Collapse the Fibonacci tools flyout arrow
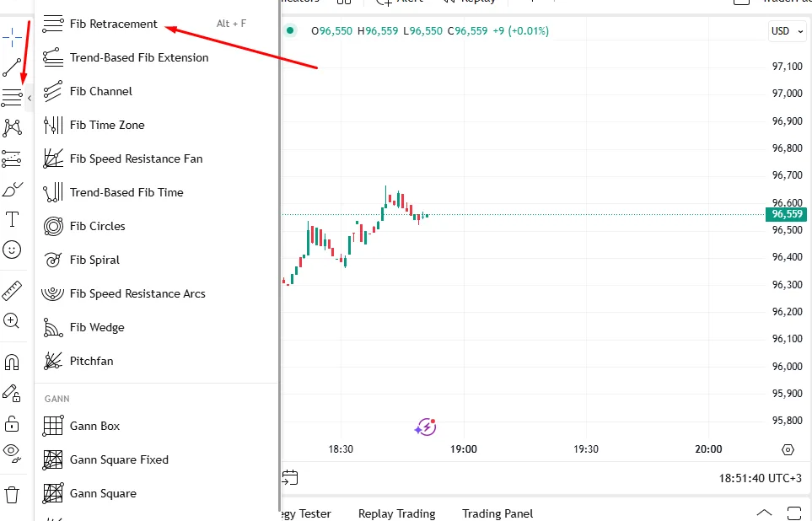812x521 pixels. (x=30, y=99)
